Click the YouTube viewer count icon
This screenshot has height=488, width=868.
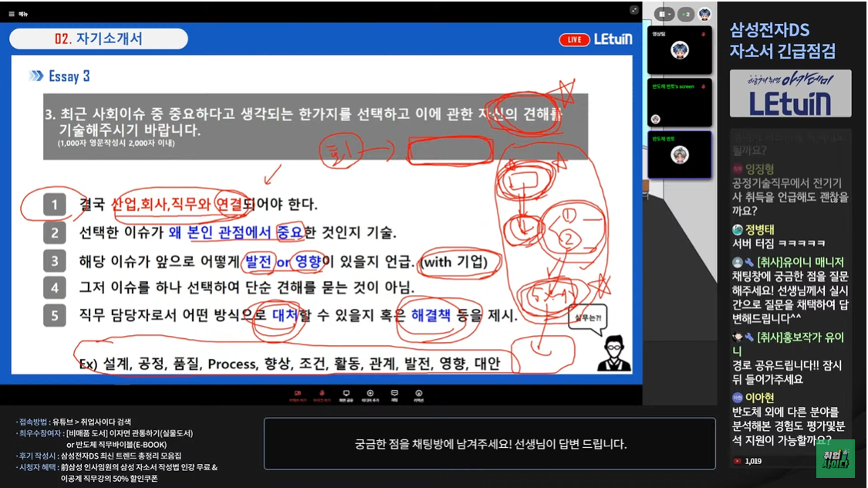click(x=738, y=461)
